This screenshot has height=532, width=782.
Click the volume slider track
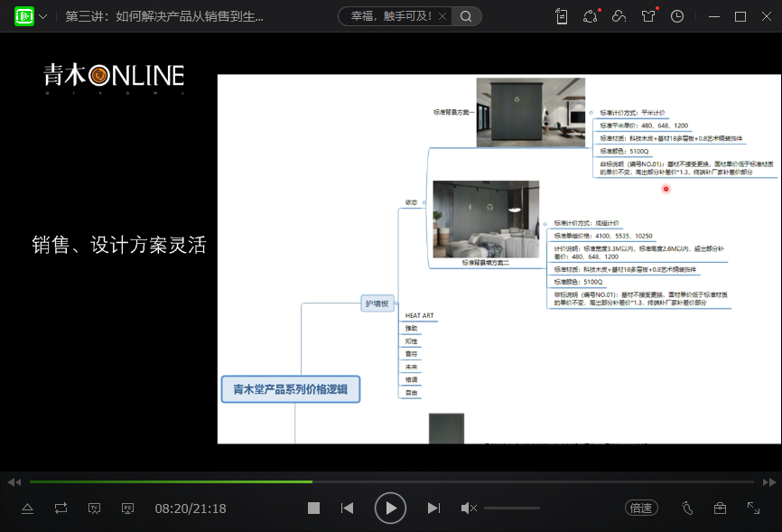click(511, 509)
